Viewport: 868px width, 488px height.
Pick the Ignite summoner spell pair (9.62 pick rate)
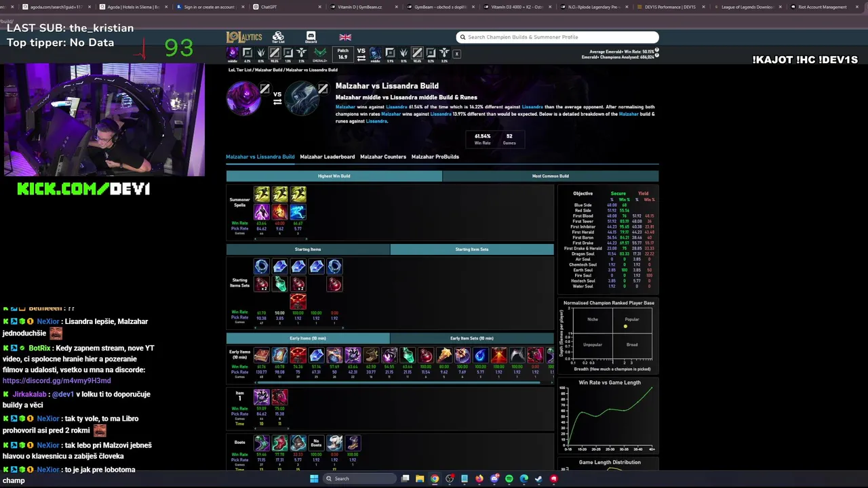point(280,203)
